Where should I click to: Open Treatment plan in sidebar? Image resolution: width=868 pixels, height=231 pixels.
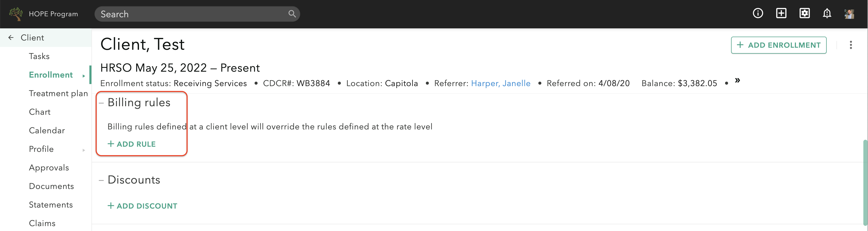[x=58, y=94]
